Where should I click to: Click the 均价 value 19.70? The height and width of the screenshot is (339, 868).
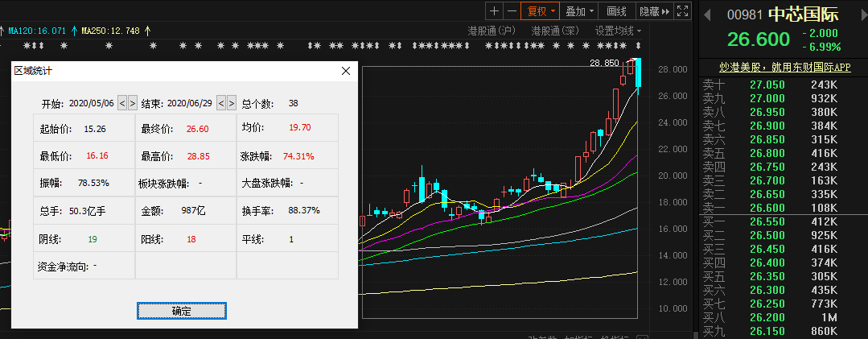300,128
